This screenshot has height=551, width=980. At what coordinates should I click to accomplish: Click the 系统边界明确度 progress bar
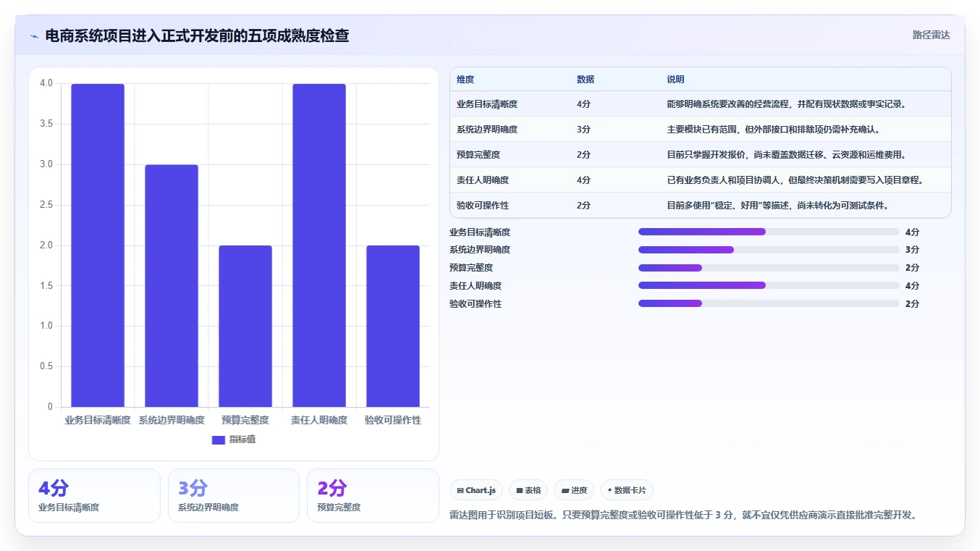[769, 250]
